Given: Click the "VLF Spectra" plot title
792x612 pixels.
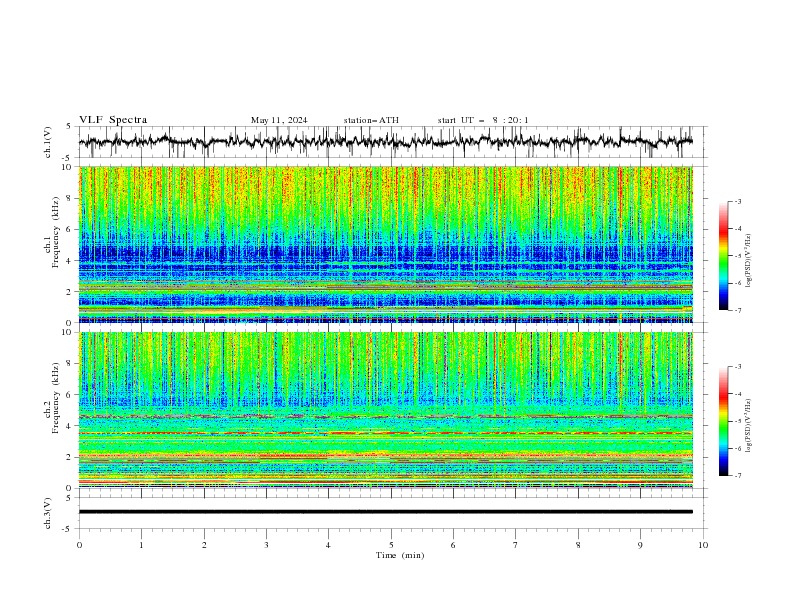Looking at the screenshot, I should (x=113, y=120).
